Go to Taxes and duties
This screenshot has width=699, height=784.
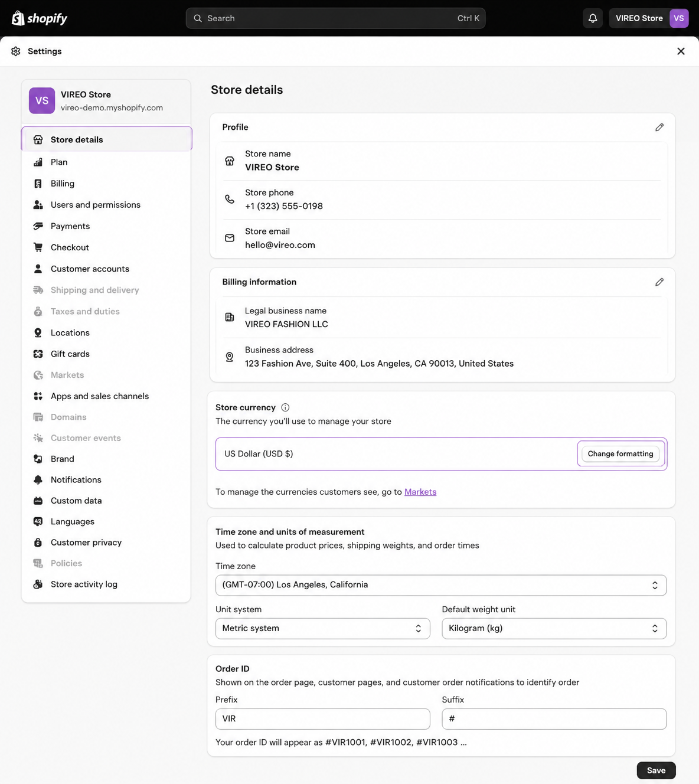pos(85,311)
